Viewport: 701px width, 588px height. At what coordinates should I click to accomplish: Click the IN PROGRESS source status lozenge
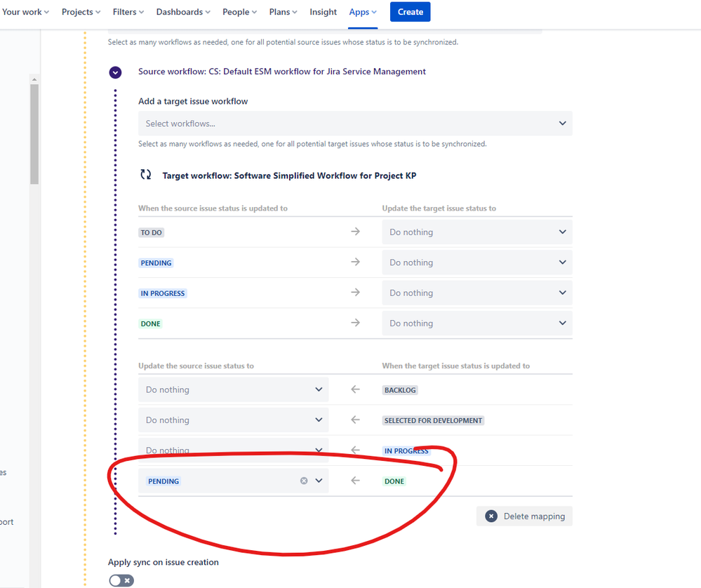coord(163,293)
